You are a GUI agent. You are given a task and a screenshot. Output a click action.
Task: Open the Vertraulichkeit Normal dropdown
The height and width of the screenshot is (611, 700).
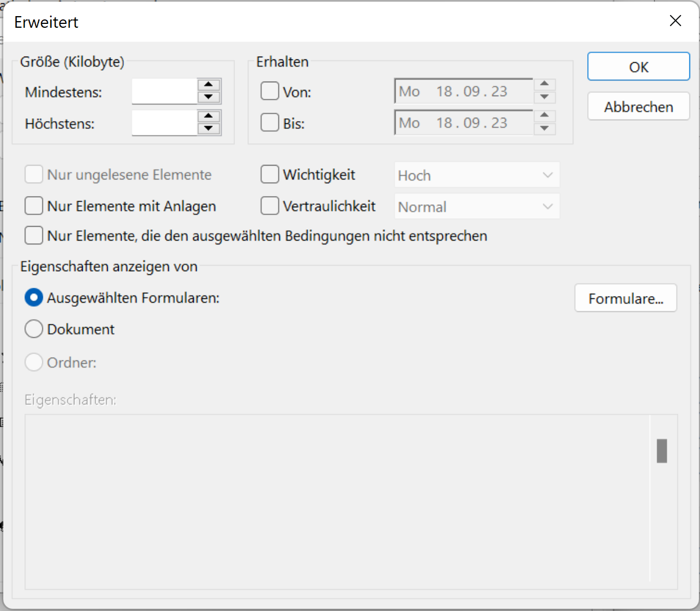[477, 207]
